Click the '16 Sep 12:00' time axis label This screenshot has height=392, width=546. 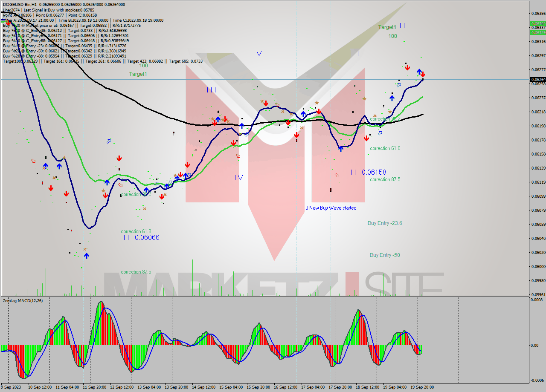pos(285,387)
